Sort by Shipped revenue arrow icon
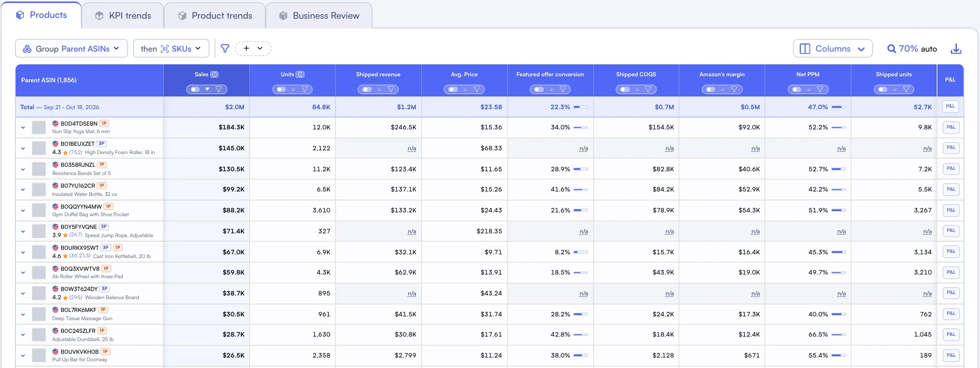 point(379,89)
